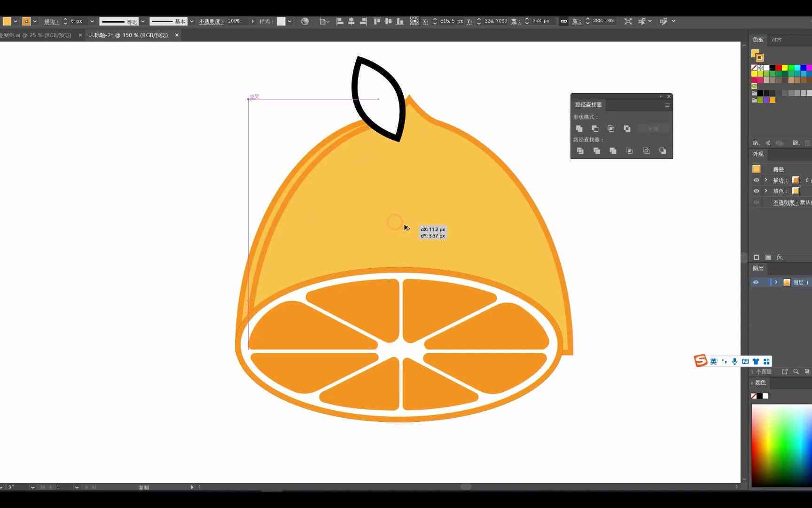Click the 宽 width label link
Image resolution: width=812 pixels, height=508 pixels.
coord(515,21)
